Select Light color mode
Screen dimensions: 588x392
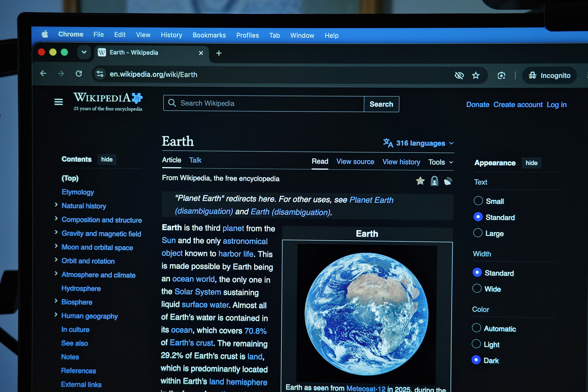[476, 344]
